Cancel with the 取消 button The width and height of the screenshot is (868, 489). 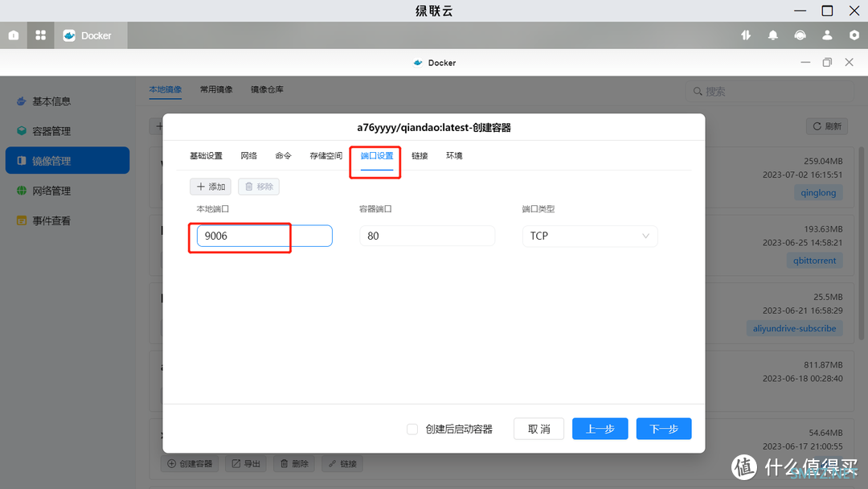[538, 429]
